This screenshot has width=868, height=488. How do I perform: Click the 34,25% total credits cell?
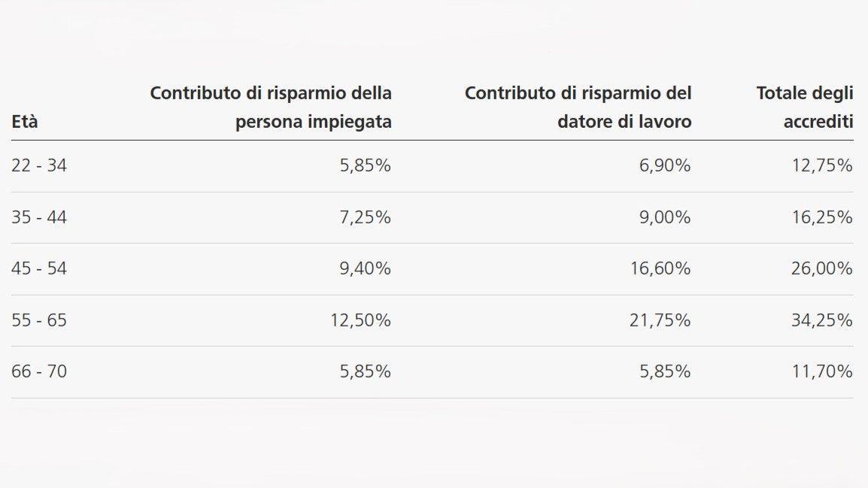point(822,320)
